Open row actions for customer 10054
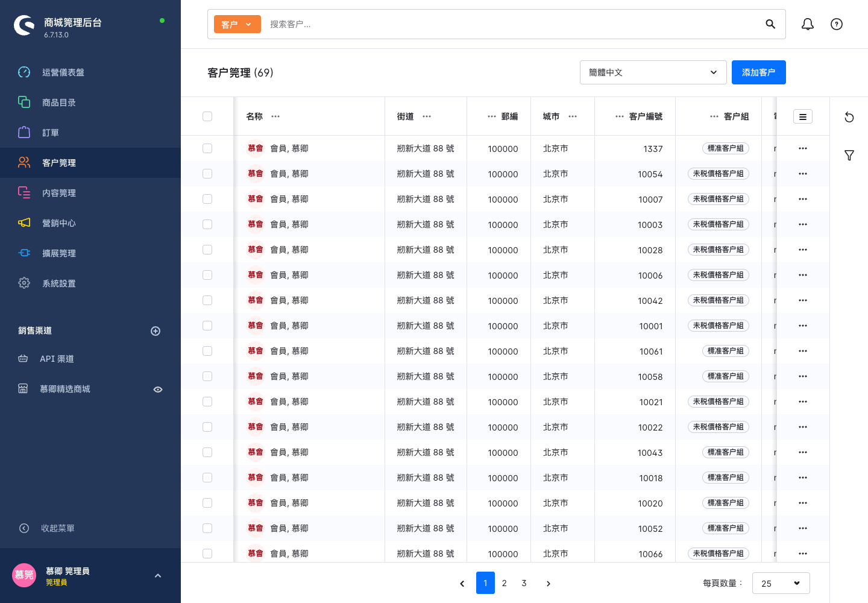Image resolution: width=868 pixels, height=603 pixels. pos(803,174)
